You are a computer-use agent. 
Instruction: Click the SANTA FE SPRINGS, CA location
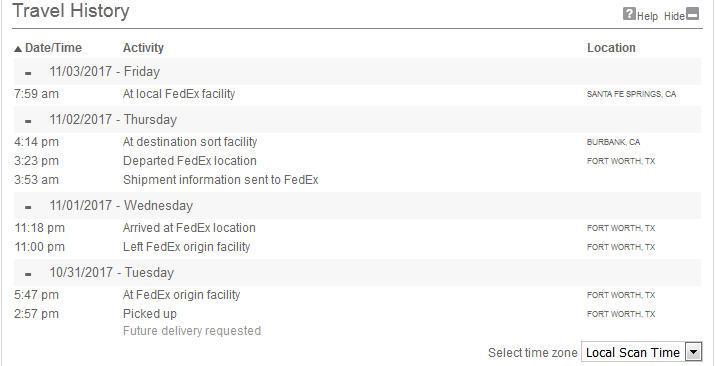(632, 94)
